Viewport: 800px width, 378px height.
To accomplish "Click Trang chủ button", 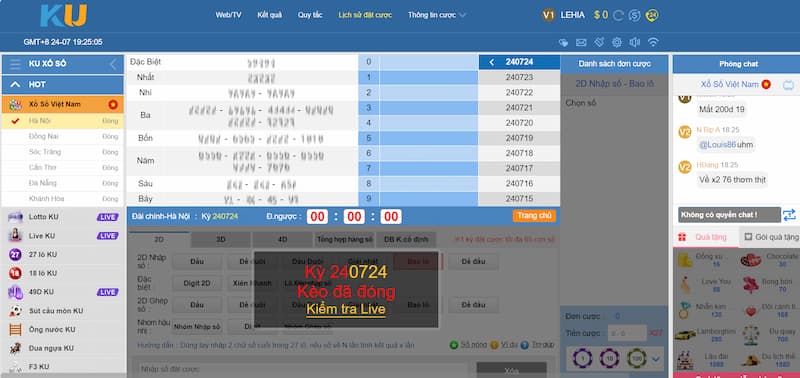I will click(x=534, y=216).
